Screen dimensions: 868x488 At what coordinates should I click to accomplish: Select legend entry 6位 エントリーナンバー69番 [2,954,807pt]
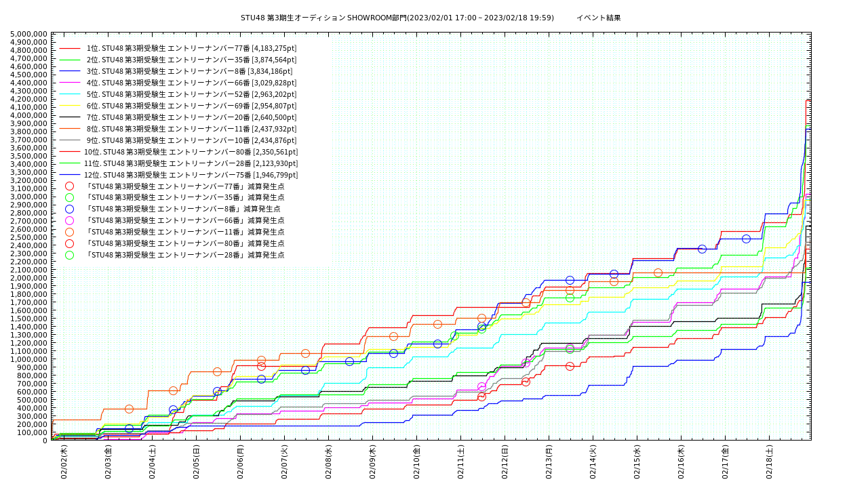click(191, 106)
